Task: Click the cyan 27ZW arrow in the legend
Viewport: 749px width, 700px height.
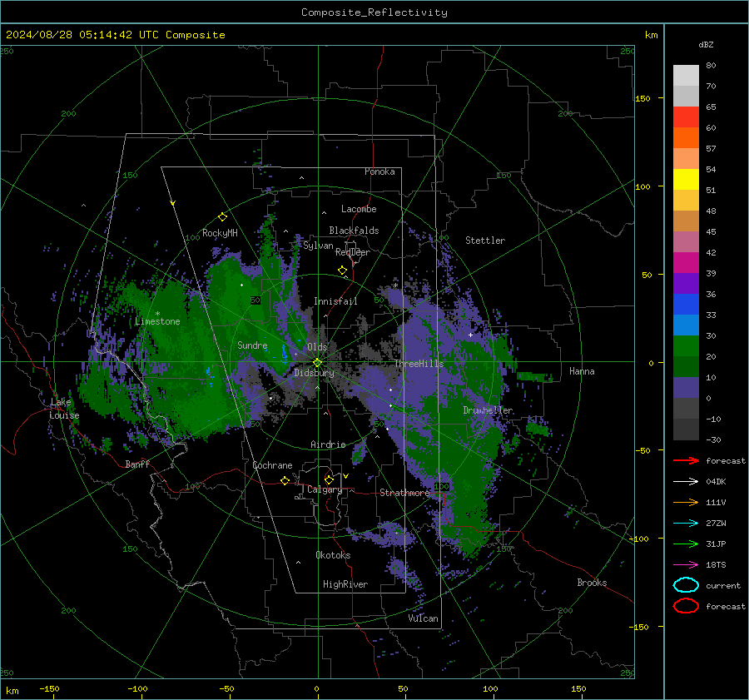Action: point(686,524)
